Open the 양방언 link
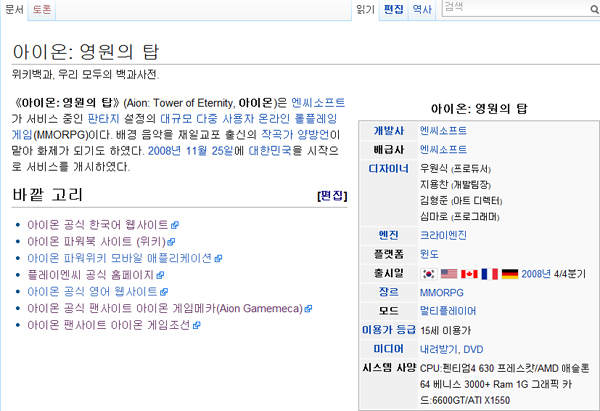600x411 pixels. click(313, 134)
